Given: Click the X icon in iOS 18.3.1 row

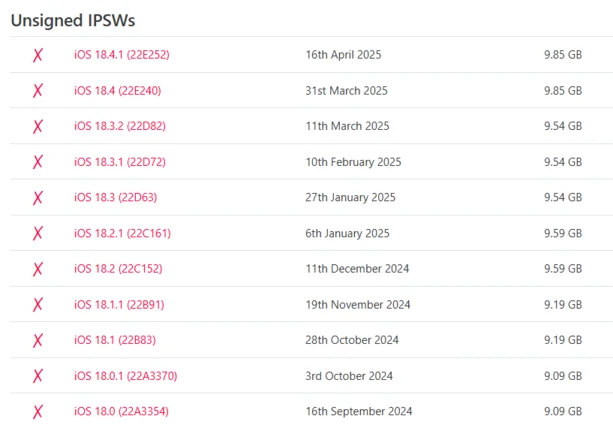Looking at the screenshot, I should coord(38,162).
